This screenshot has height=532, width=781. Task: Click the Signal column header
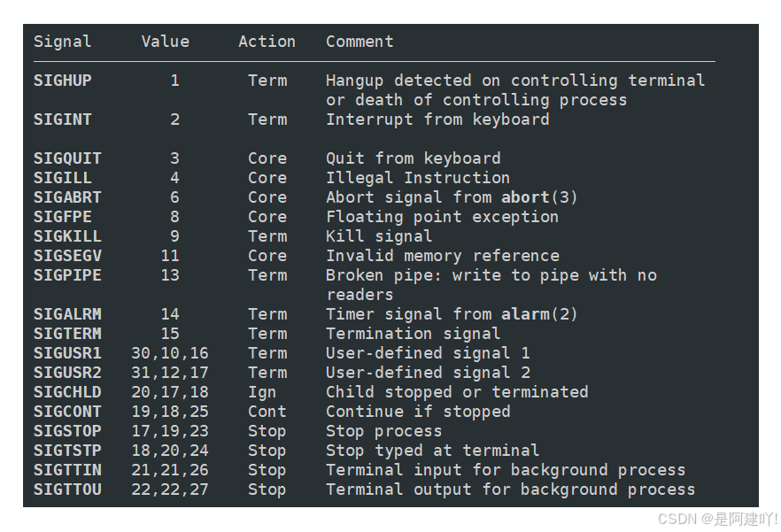[62, 42]
